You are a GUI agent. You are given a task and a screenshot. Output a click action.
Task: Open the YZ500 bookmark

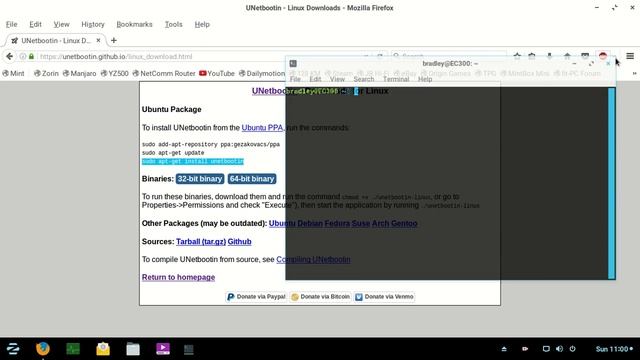(114, 73)
